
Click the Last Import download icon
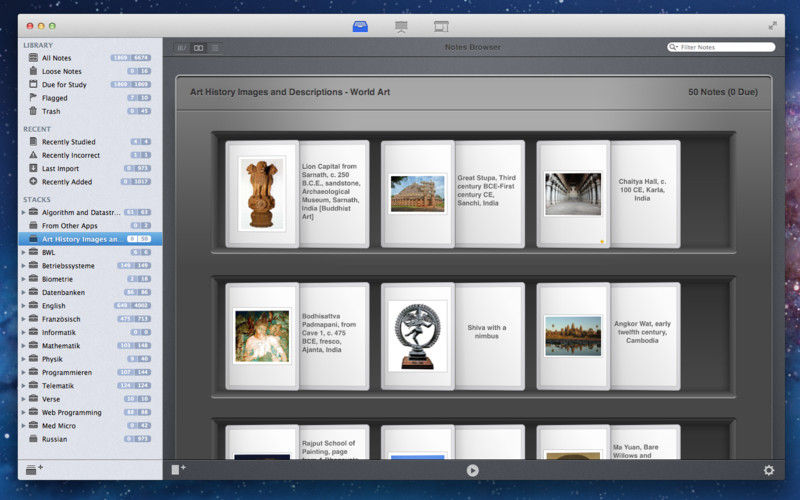click(x=33, y=168)
